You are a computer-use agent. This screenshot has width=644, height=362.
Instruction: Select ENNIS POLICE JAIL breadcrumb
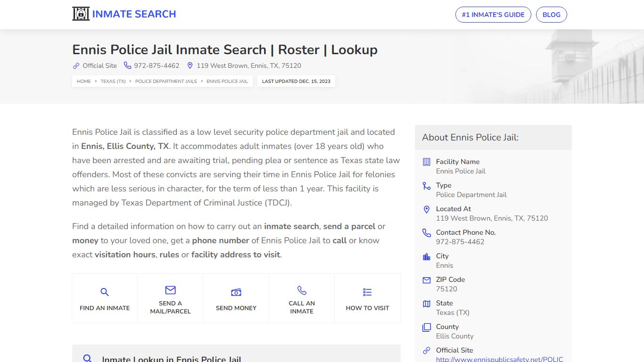coord(227,81)
